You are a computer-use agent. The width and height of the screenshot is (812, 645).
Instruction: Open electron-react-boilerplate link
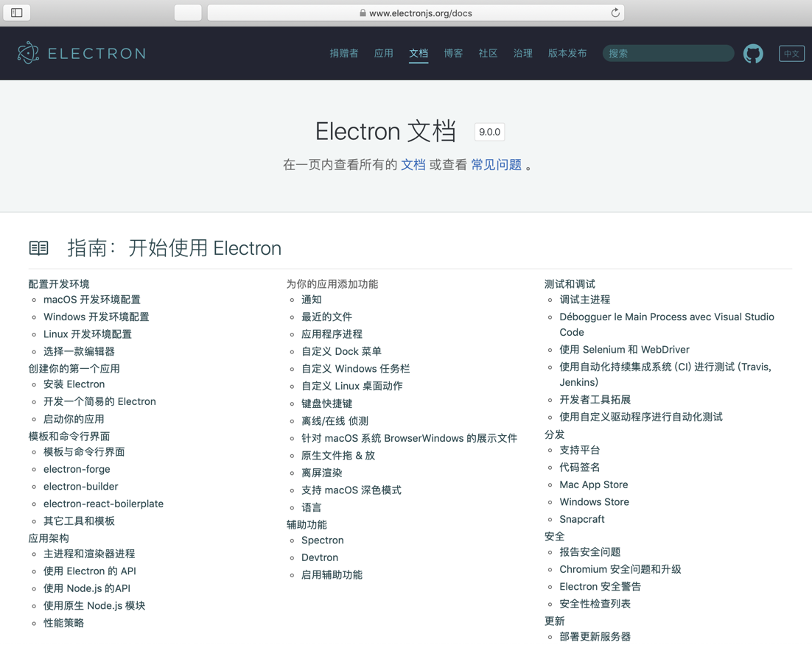click(x=104, y=504)
